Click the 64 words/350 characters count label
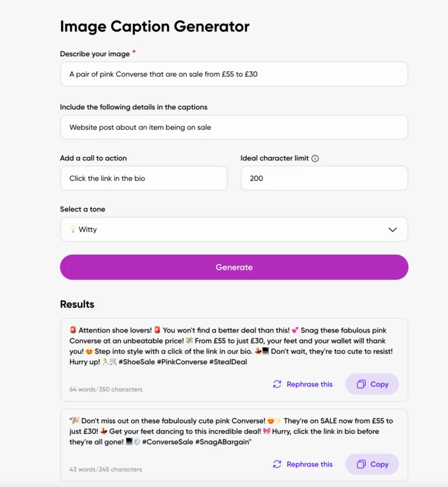Screen dimensions: 448x487 pos(106,390)
